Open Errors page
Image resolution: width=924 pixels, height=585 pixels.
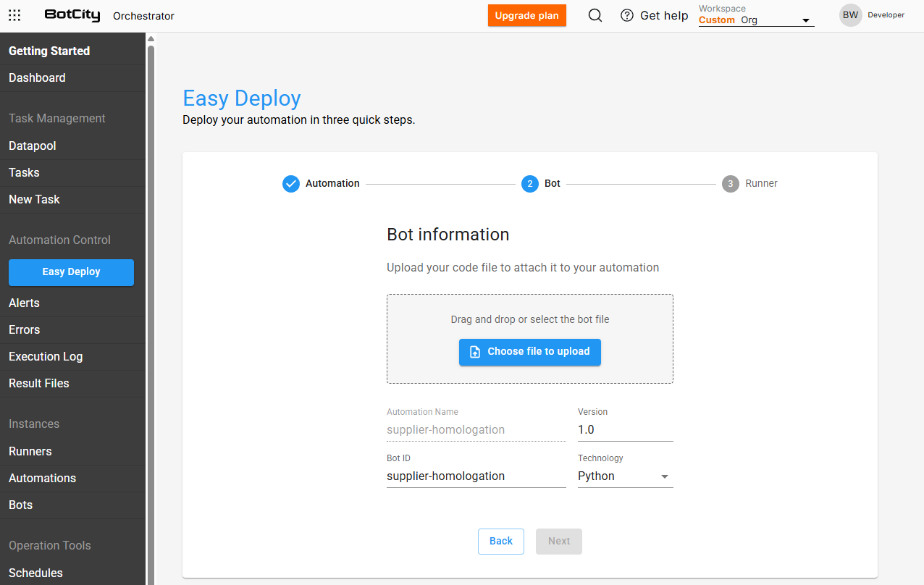(x=24, y=330)
